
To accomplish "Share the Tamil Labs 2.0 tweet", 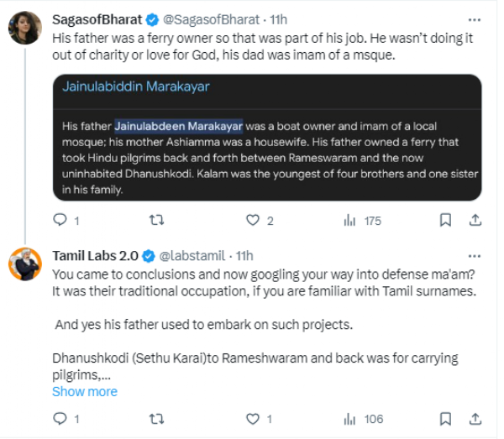I will click(x=475, y=418).
